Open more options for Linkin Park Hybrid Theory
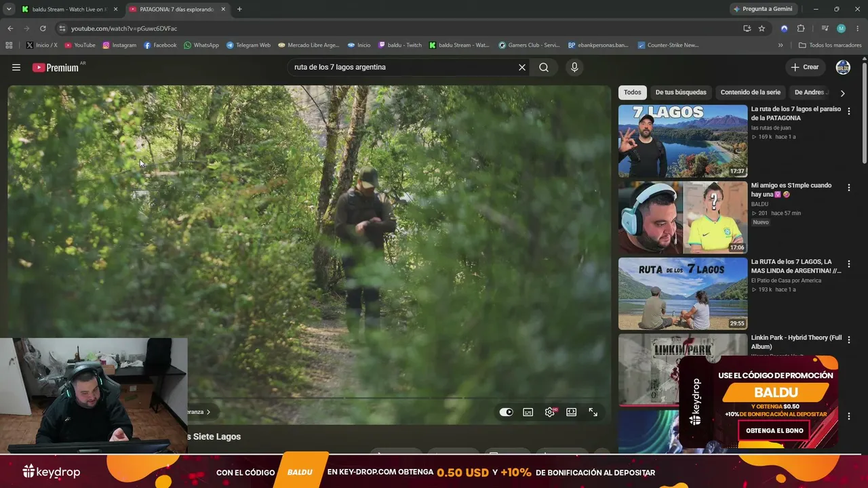 (x=849, y=341)
